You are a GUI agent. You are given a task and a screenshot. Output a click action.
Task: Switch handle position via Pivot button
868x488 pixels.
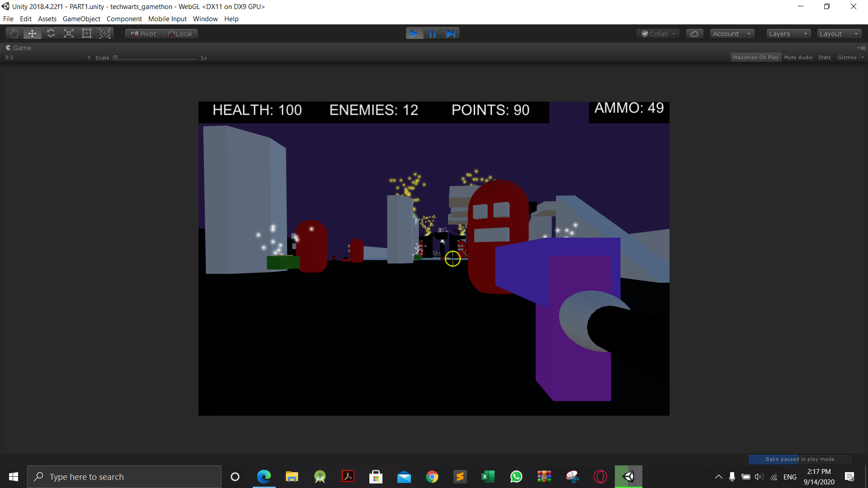143,34
